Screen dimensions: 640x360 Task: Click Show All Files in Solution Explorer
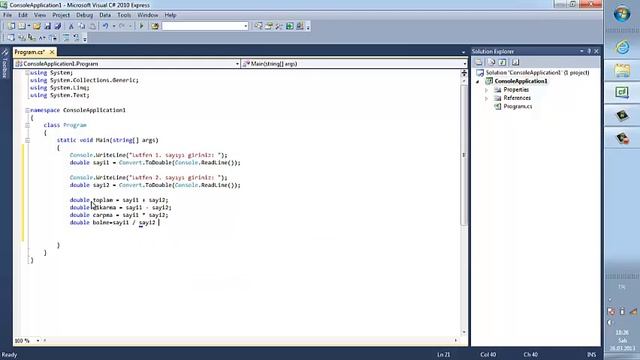coord(491,62)
